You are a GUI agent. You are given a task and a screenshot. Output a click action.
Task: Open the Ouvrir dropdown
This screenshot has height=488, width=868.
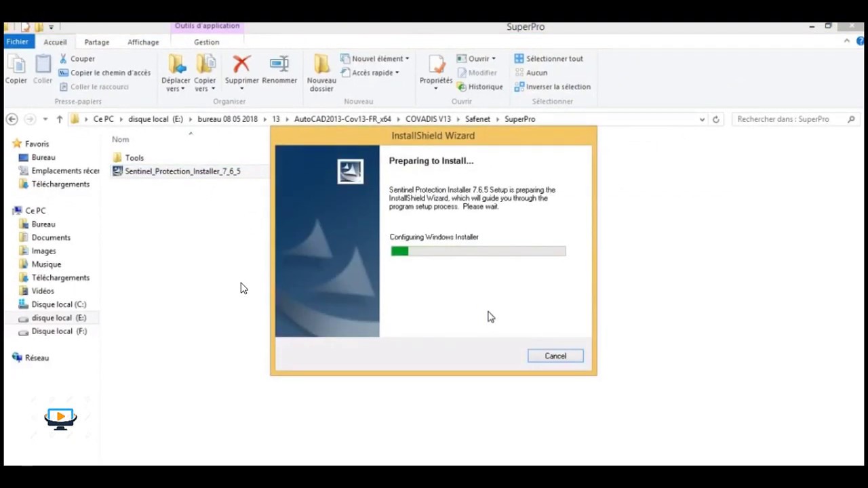476,59
